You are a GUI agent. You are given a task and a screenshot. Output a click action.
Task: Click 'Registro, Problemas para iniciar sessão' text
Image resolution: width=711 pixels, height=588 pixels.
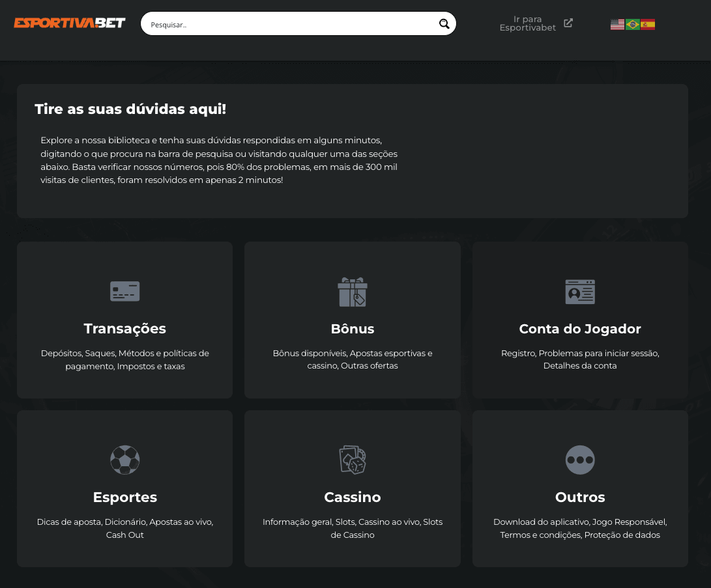580,359
